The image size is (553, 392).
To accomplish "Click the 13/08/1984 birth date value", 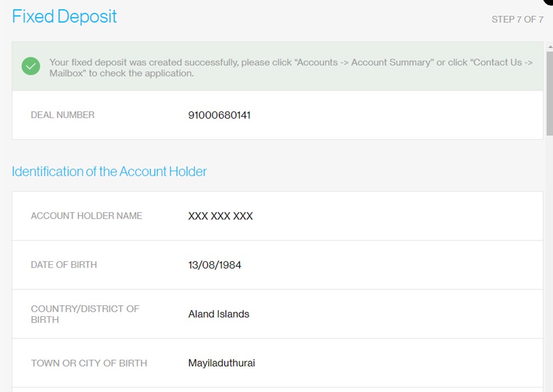I will coord(215,265).
